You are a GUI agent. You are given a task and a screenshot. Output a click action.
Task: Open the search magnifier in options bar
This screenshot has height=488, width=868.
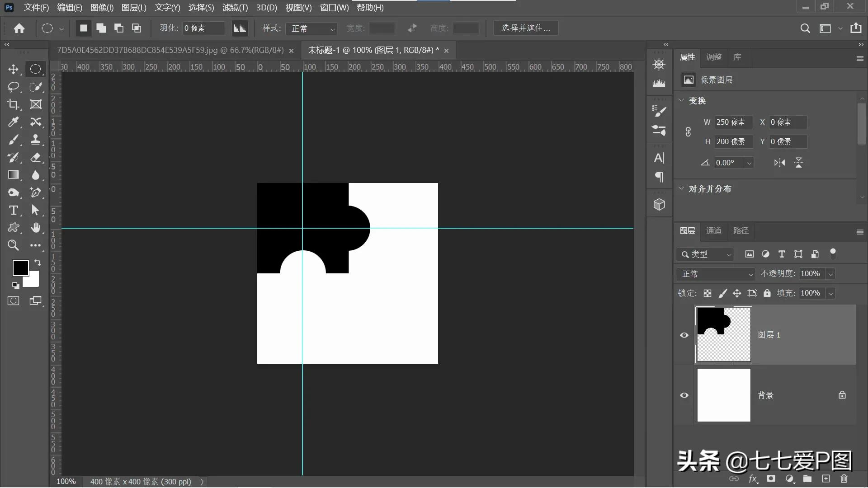805,28
